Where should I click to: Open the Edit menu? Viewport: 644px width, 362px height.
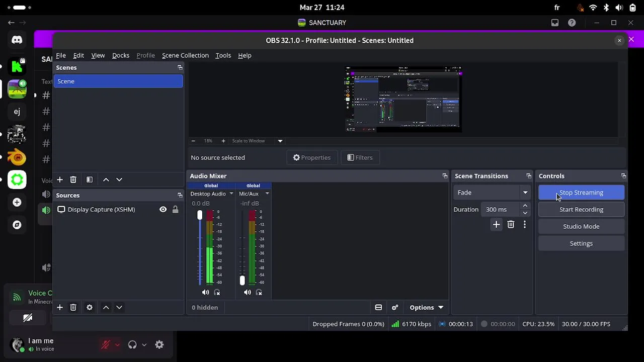click(x=78, y=55)
